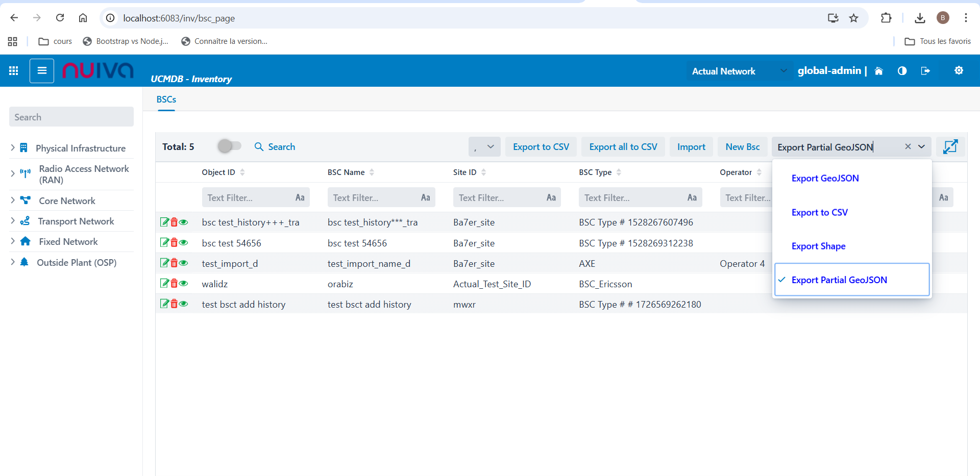Image resolution: width=980 pixels, height=476 pixels.
Task: Open the apps grid icon in header
Action: click(x=14, y=71)
